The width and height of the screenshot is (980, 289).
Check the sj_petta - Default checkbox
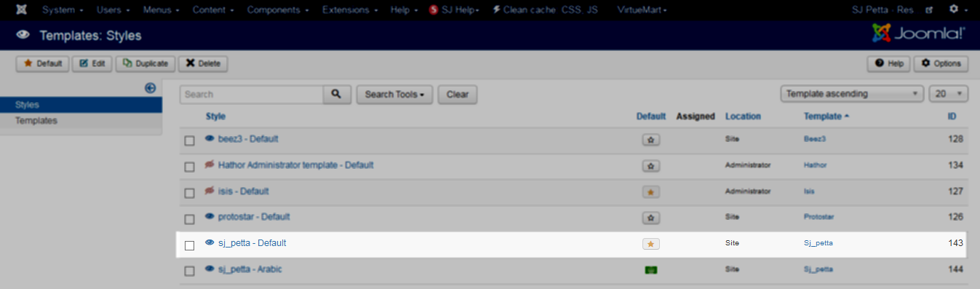point(189,245)
